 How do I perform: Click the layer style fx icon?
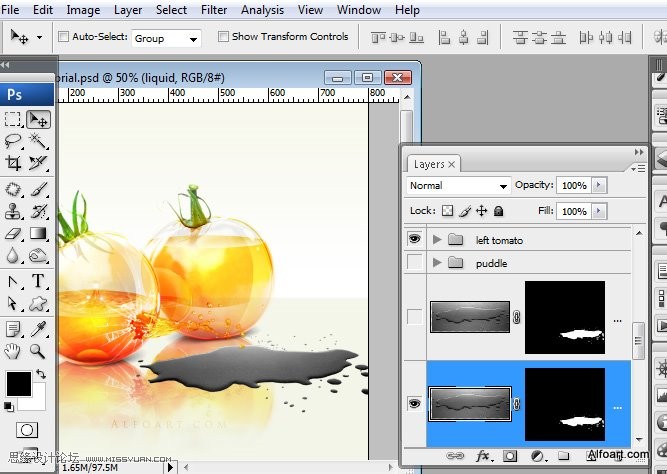[x=483, y=456]
